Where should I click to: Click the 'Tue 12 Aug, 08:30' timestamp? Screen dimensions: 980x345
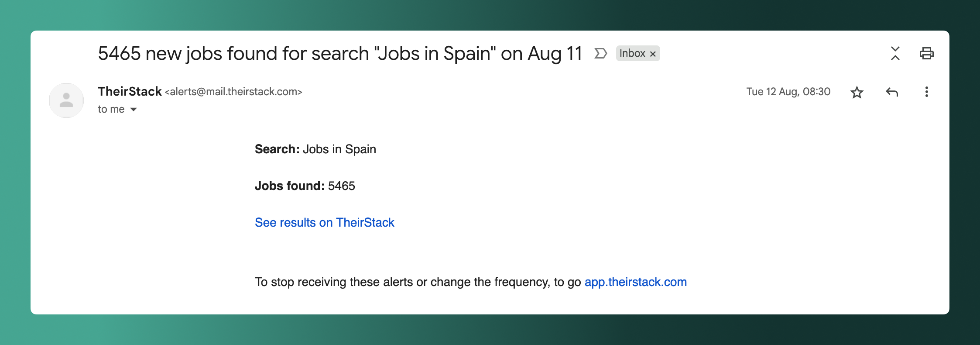coord(788,92)
